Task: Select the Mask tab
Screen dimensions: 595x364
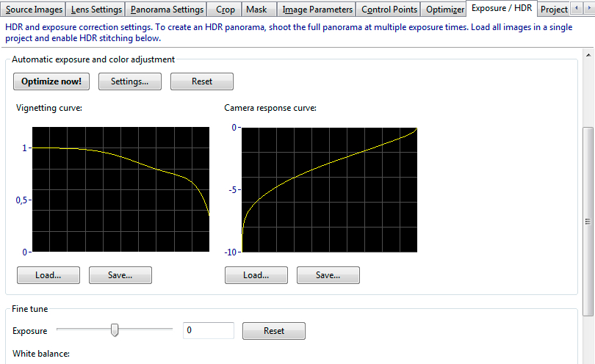Action: click(x=256, y=10)
